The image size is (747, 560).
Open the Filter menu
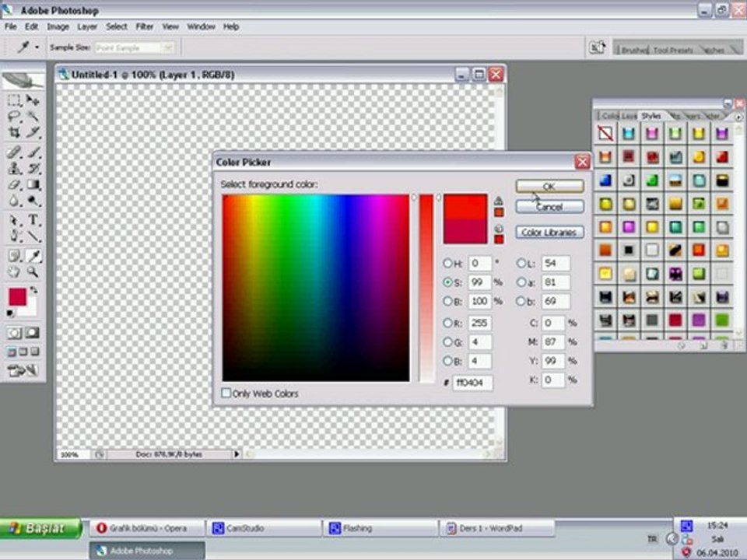(145, 26)
